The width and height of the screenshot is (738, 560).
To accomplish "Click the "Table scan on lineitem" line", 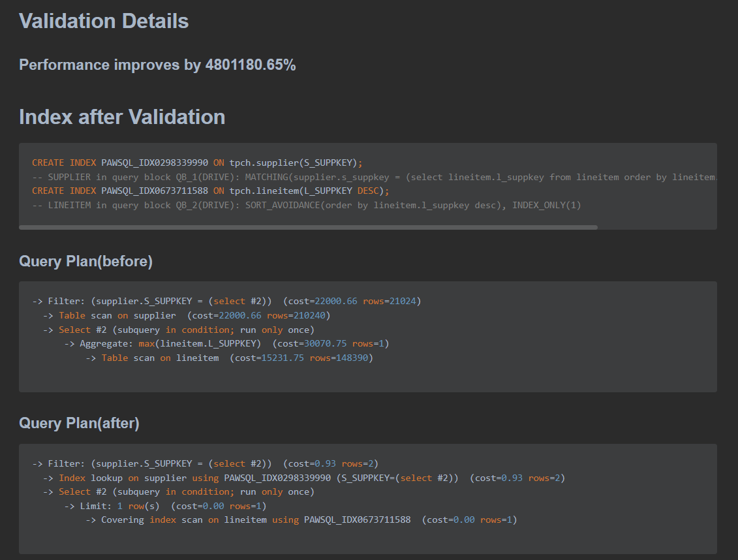I will tap(229, 358).
